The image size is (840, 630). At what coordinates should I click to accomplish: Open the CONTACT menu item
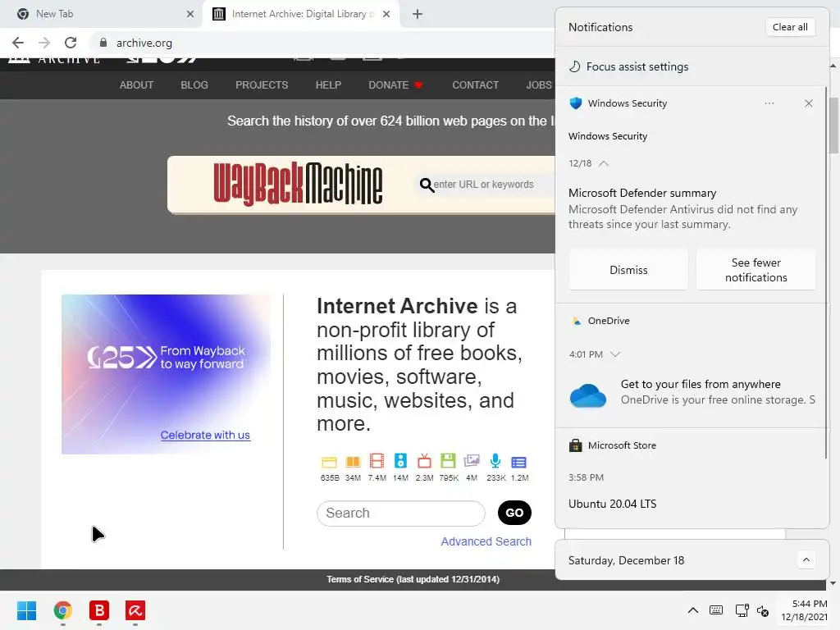tap(475, 85)
